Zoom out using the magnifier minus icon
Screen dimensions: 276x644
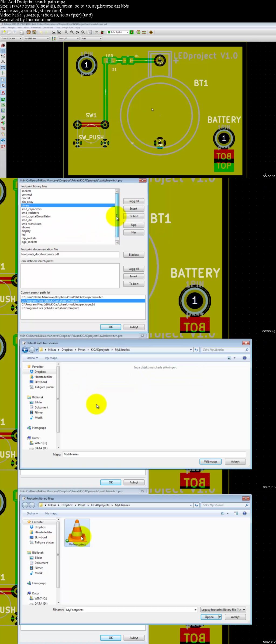point(72,32)
